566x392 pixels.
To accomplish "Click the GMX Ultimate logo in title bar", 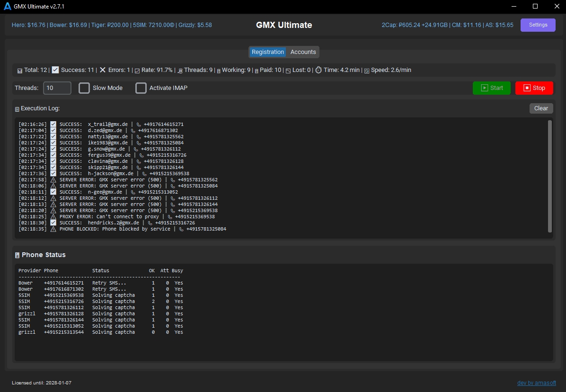I will pos(7,7).
